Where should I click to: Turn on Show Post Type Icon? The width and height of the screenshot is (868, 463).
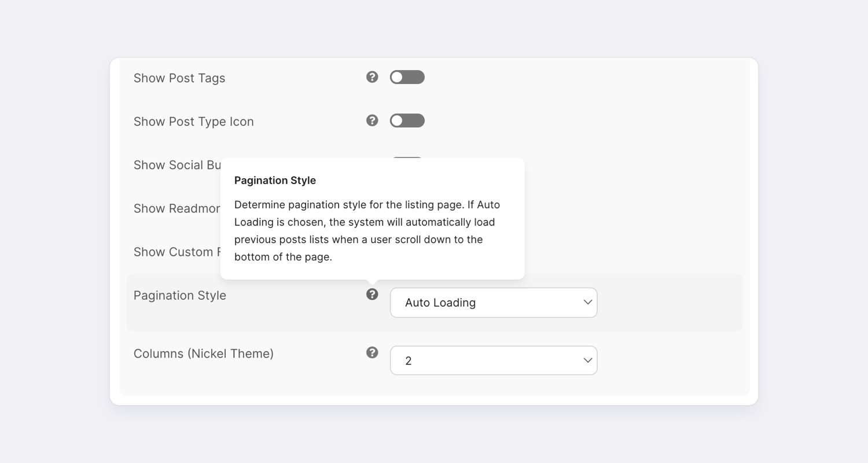click(x=407, y=120)
